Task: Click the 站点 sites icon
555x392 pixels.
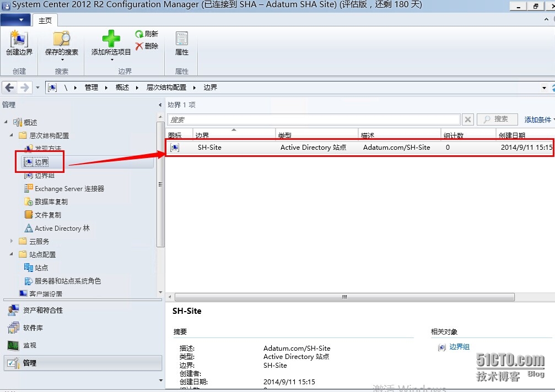Action: [28, 268]
